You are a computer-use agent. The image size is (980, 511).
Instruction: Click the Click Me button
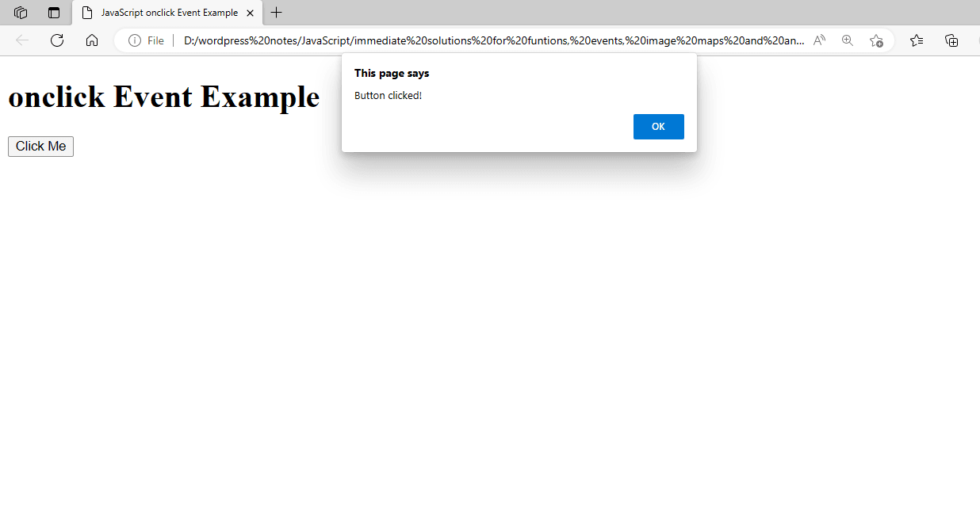click(40, 147)
